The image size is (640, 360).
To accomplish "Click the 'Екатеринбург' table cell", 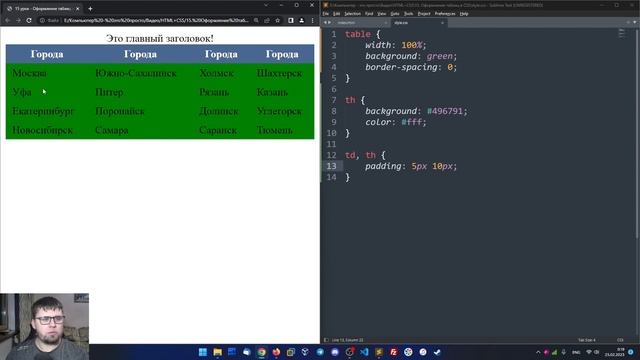I will click(43, 111).
